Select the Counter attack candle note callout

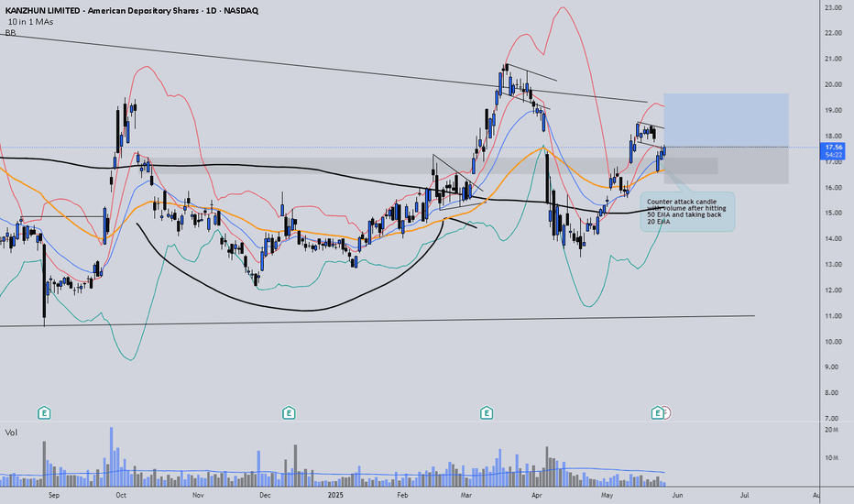click(x=687, y=212)
